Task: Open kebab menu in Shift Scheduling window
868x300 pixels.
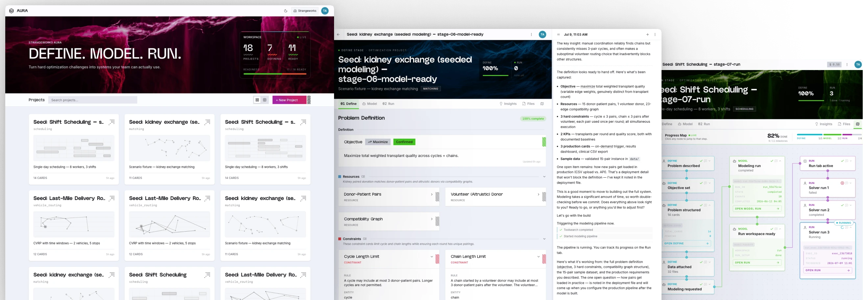Action: 847,64
